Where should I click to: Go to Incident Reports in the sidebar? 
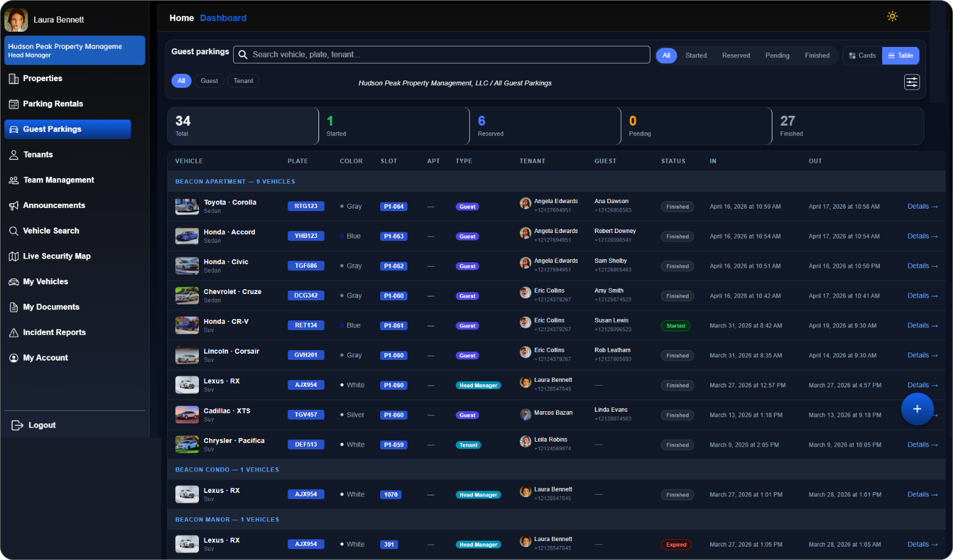(54, 332)
